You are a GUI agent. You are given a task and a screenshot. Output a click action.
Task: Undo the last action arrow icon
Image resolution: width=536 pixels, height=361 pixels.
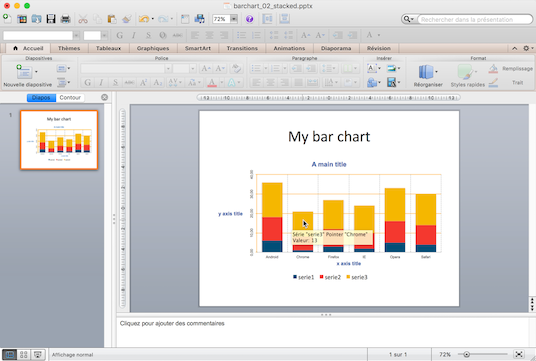[x=144, y=19]
